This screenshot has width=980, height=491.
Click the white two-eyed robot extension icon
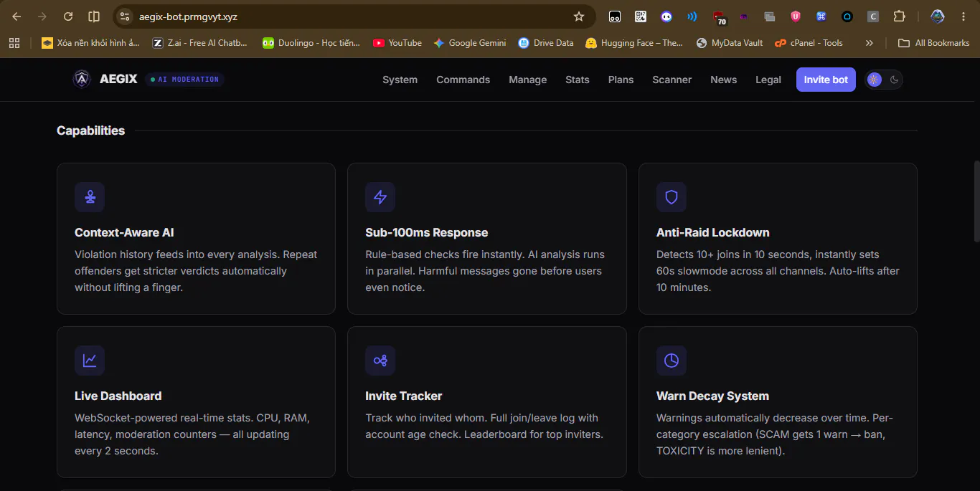pos(615,16)
